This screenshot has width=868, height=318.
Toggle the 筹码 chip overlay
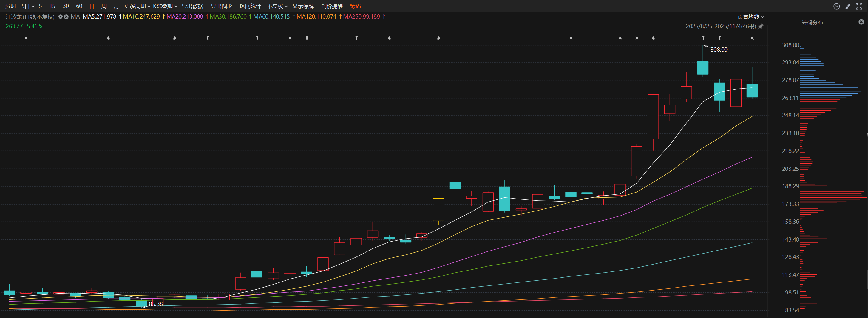click(x=356, y=6)
